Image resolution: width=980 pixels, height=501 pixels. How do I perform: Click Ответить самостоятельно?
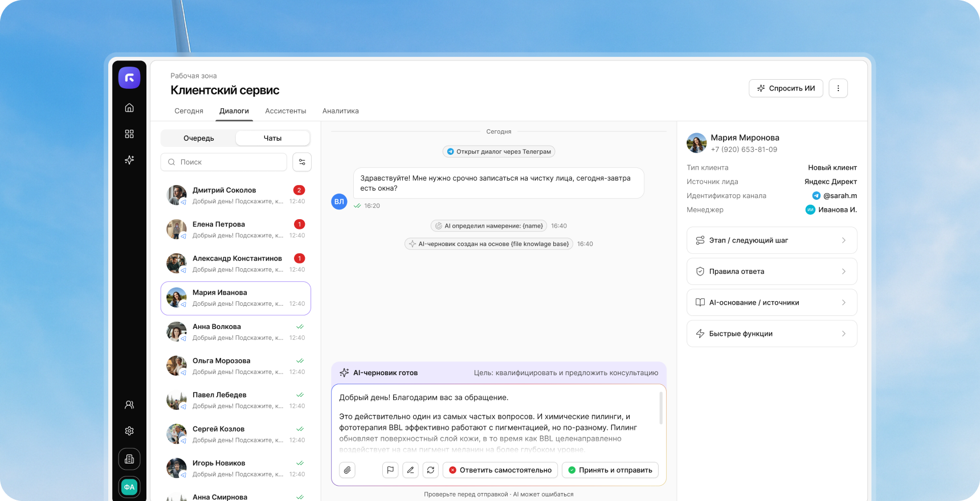(500, 470)
